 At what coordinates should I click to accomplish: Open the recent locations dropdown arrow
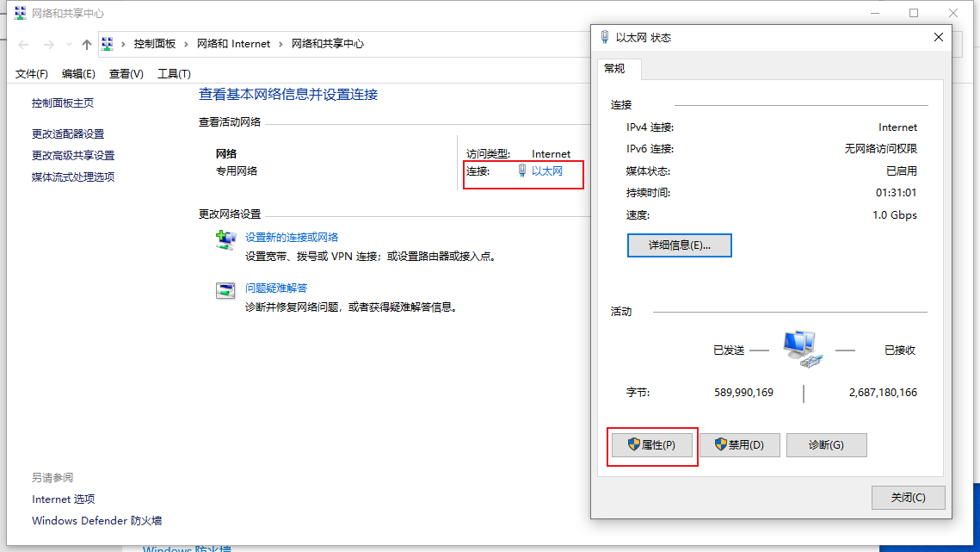pyautogui.click(x=68, y=45)
